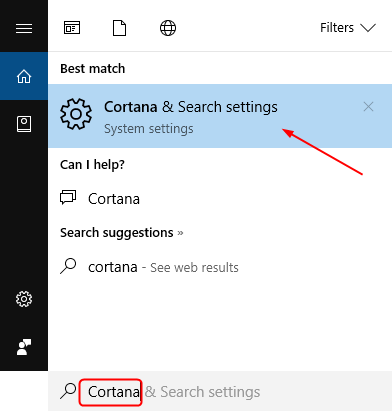Filter results by Web globe icon

point(168,28)
